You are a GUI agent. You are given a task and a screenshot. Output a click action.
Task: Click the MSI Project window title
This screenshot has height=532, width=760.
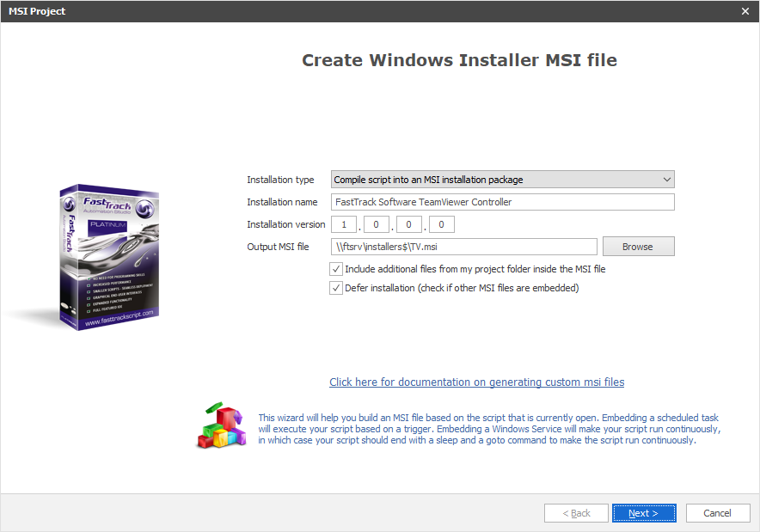37,11
